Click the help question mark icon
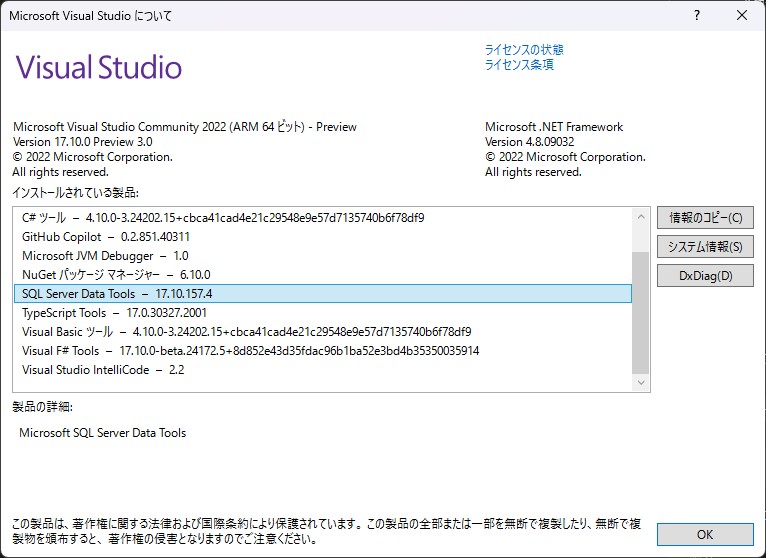Screen dimensions: 766x558 click(x=697, y=15)
